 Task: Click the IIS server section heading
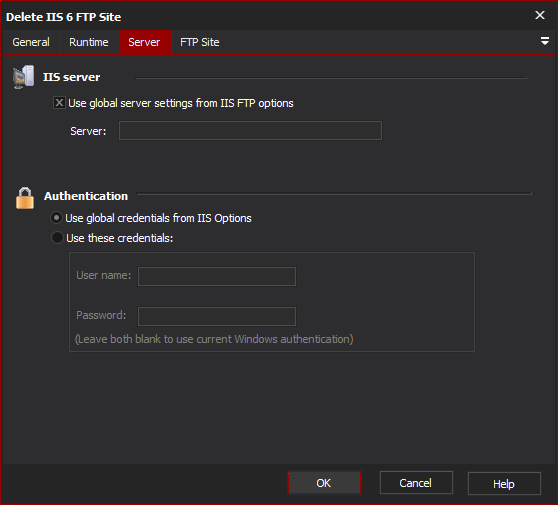pyautogui.click(x=72, y=77)
